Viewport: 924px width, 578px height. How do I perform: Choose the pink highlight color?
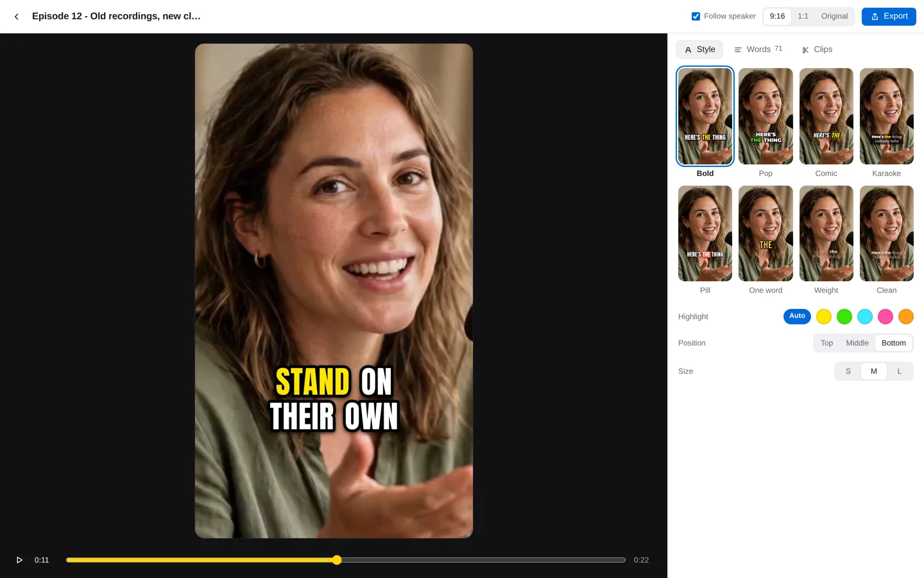click(886, 317)
